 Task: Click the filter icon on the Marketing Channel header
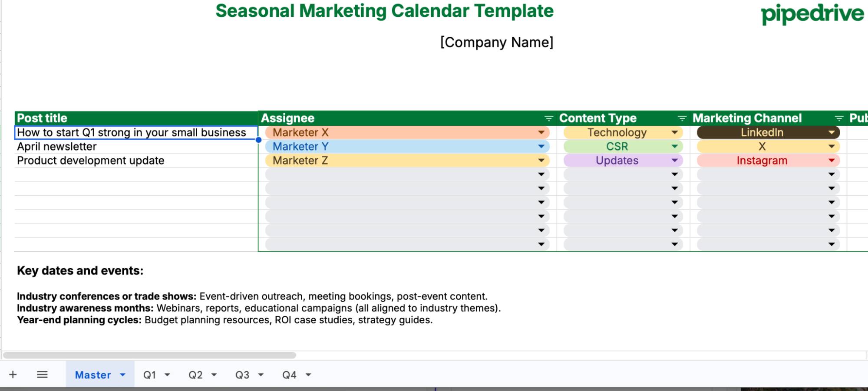tap(838, 118)
